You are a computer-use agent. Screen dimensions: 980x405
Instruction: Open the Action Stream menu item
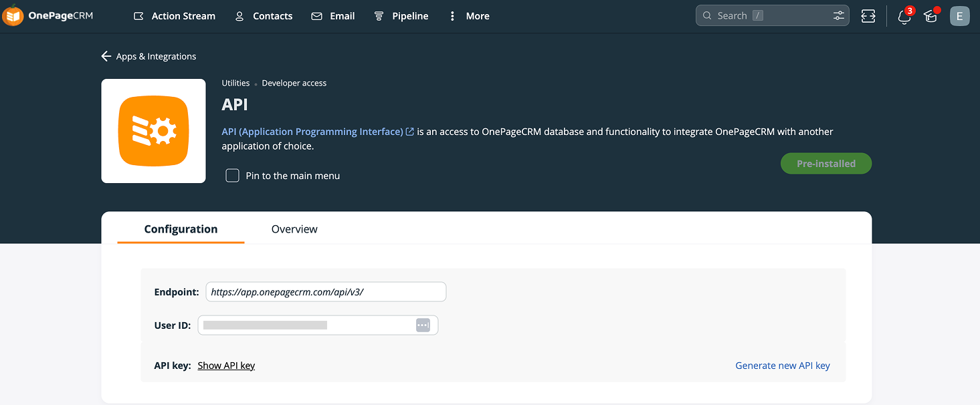[x=174, y=16]
